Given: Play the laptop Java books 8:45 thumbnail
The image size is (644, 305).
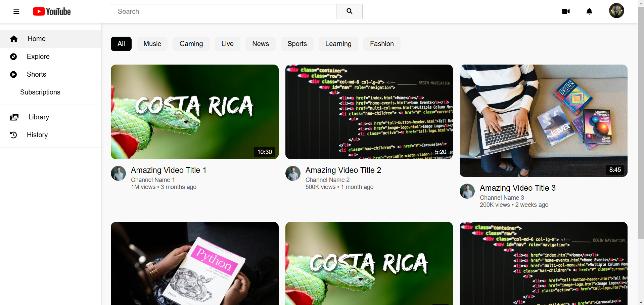Looking at the screenshot, I should [x=544, y=121].
